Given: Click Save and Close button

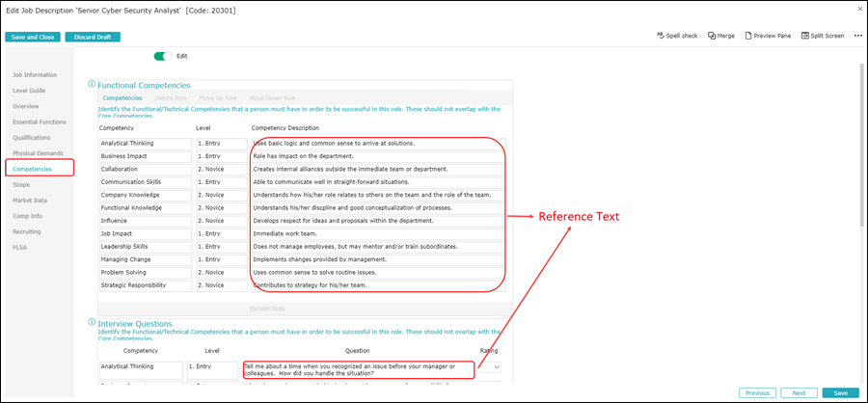Looking at the screenshot, I should pyautogui.click(x=33, y=37).
